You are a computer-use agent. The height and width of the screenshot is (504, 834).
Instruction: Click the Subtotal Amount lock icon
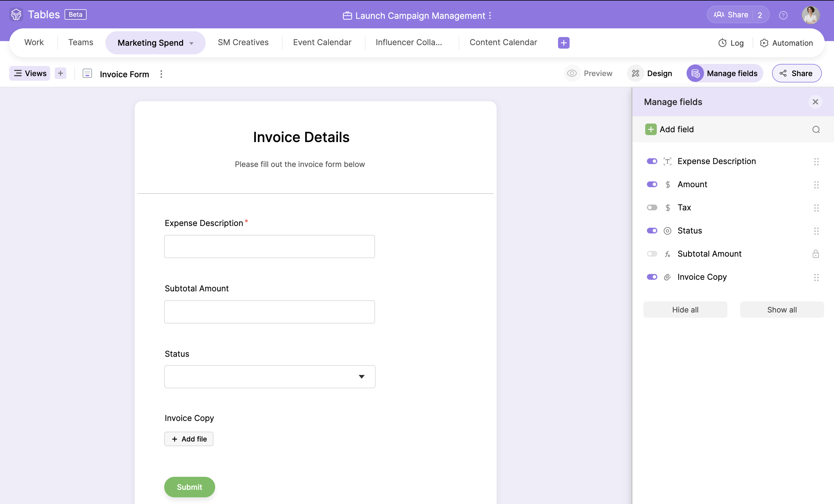815,254
